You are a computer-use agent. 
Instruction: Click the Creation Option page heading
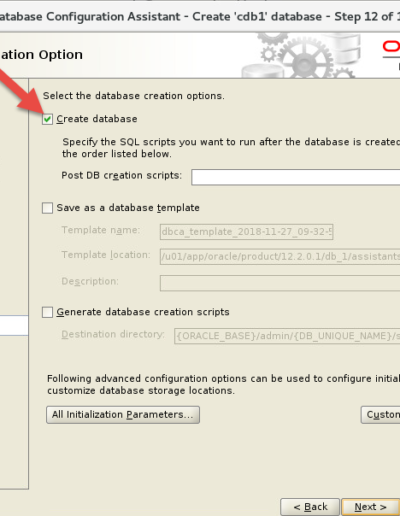click(41, 54)
